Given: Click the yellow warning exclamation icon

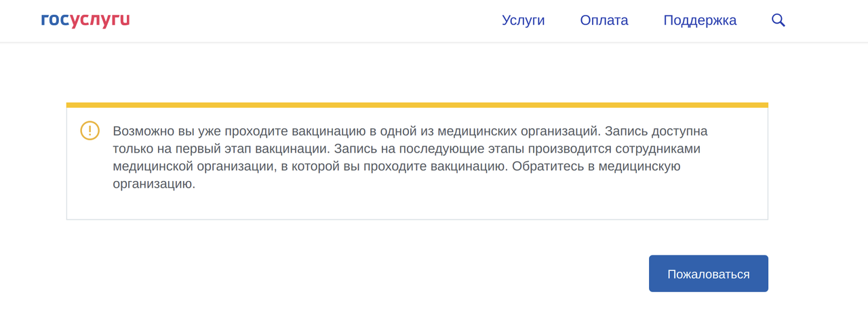Looking at the screenshot, I should (90, 131).
